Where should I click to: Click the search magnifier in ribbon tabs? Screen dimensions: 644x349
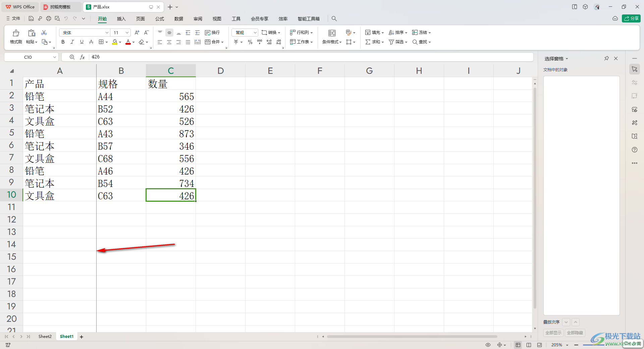334,18
